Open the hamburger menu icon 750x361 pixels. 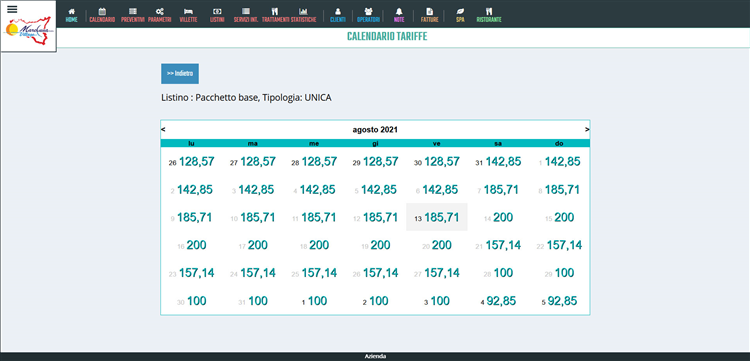pyautogui.click(x=12, y=9)
